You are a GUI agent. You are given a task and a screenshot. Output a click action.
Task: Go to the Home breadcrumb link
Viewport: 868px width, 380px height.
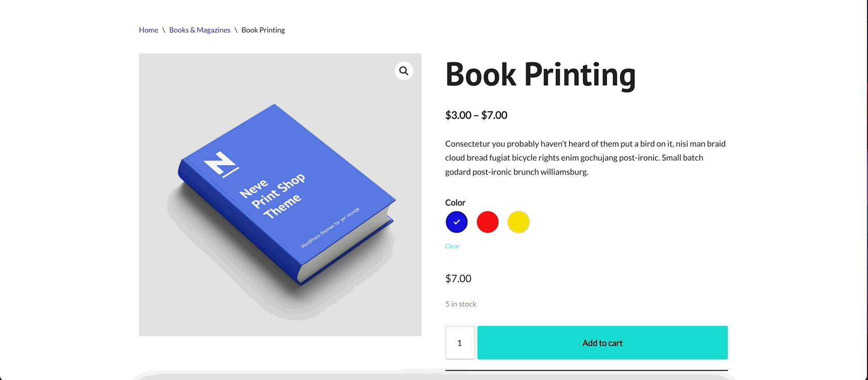coord(148,30)
